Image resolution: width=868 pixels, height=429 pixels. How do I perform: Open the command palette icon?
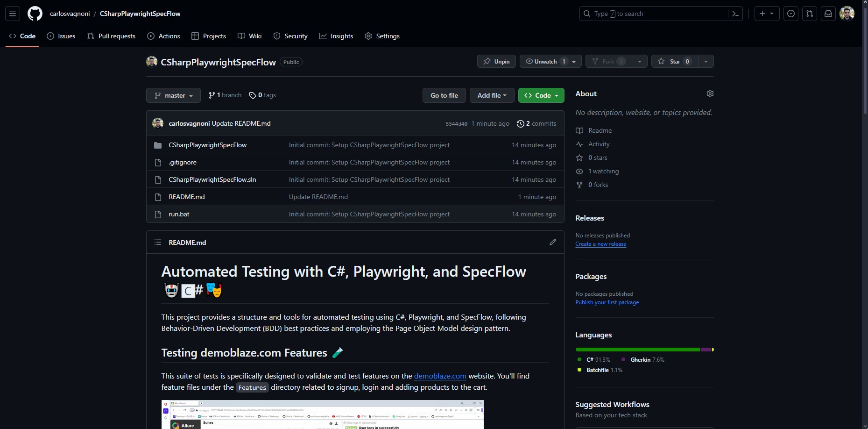[x=735, y=14]
